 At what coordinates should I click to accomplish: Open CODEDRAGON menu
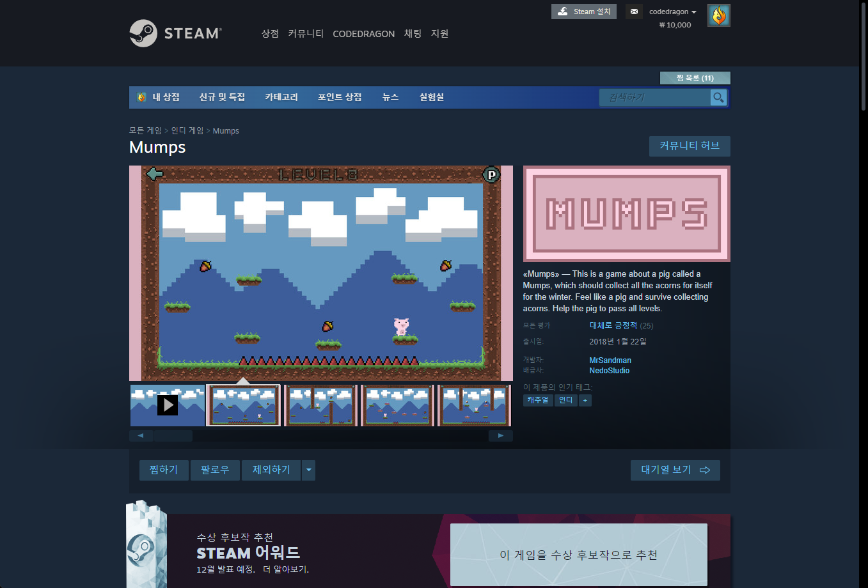[x=364, y=34]
